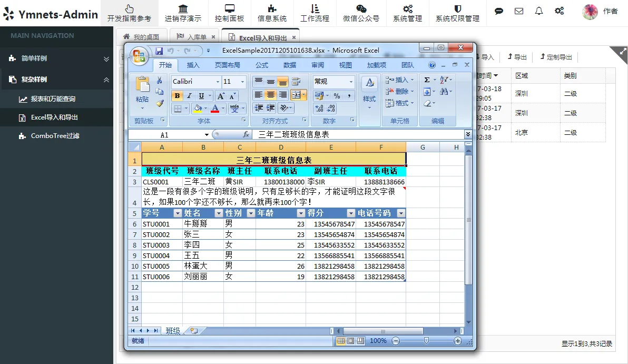This screenshot has width=628, height=364.
Task: Open the fx insert function dialog
Action: (246, 134)
